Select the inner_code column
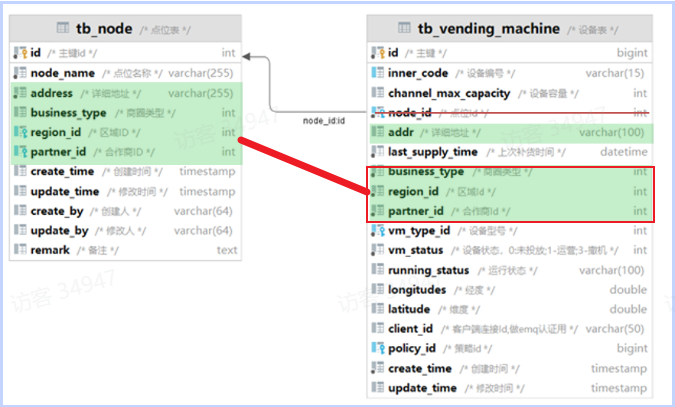Screen dimensions: 675x407 click(x=418, y=73)
